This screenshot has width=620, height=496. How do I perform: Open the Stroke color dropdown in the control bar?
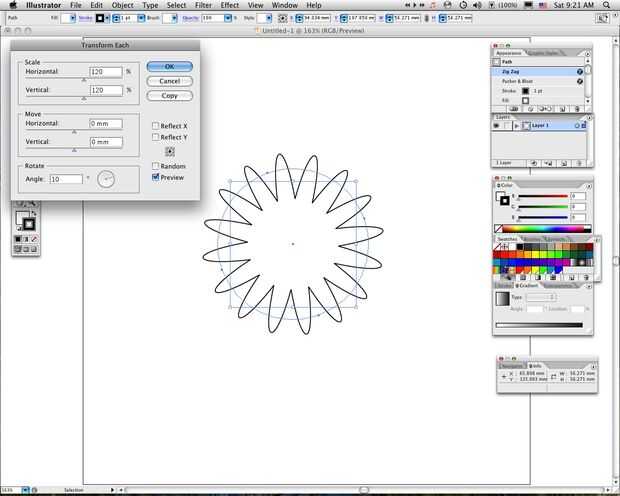107,18
